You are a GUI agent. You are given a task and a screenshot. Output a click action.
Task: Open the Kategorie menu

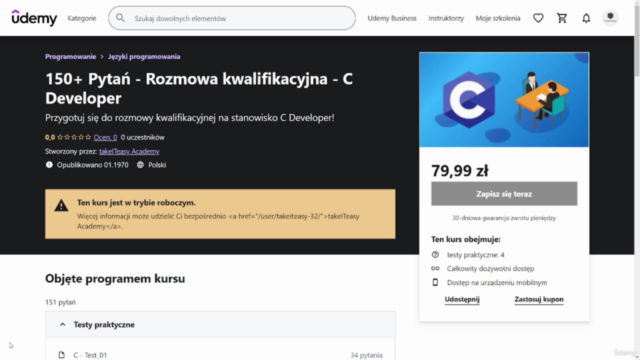point(82,18)
